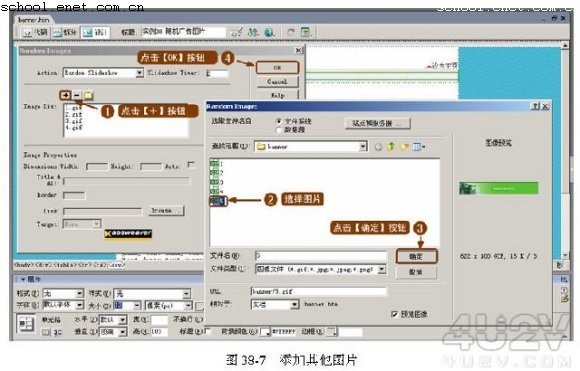Viewport: 580px width, 371px height.
Task: Open the vertical alignment dropdown
Action: (113, 332)
